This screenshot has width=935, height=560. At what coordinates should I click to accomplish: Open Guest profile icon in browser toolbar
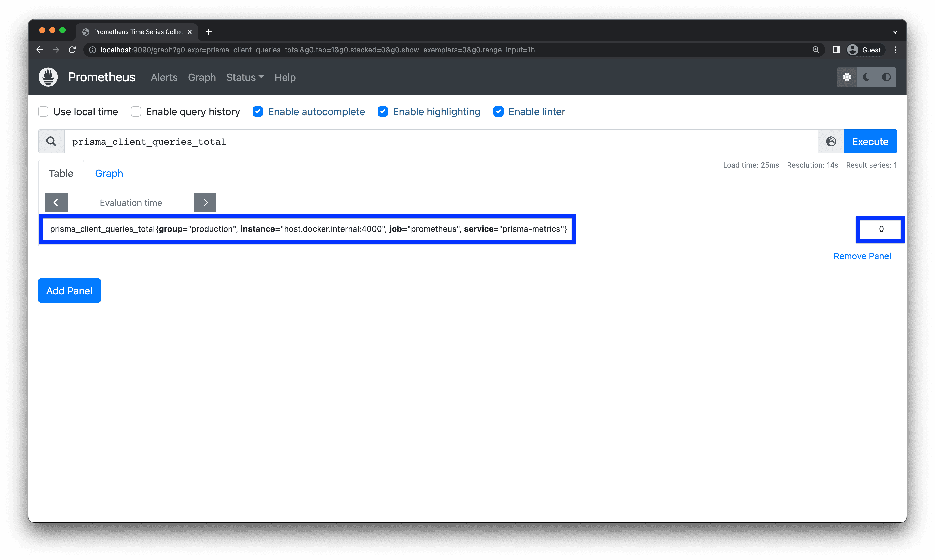pyautogui.click(x=852, y=50)
